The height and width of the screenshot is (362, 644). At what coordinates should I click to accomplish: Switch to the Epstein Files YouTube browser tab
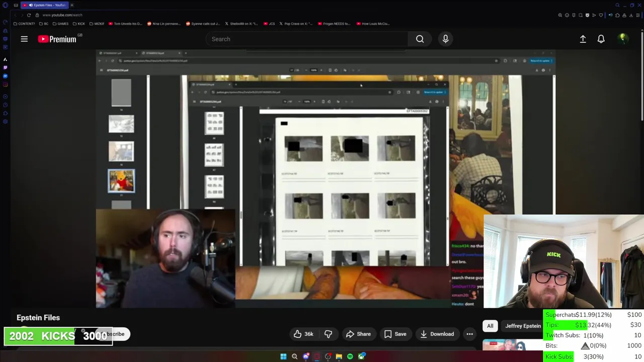tap(45, 5)
